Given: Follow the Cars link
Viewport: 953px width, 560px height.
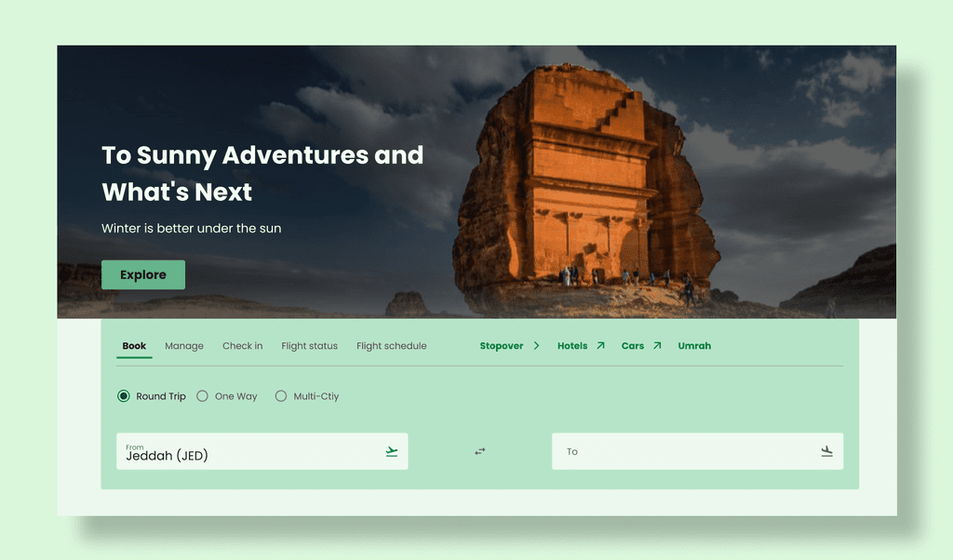Looking at the screenshot, I should [x=633, y=346].
